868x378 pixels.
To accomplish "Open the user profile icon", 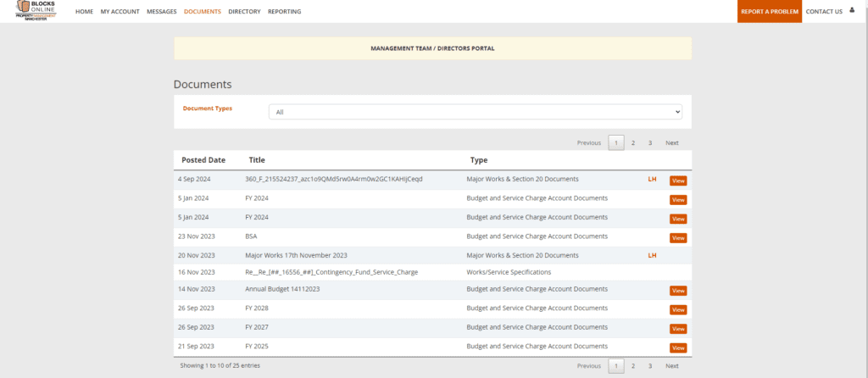I will point(852,11).
